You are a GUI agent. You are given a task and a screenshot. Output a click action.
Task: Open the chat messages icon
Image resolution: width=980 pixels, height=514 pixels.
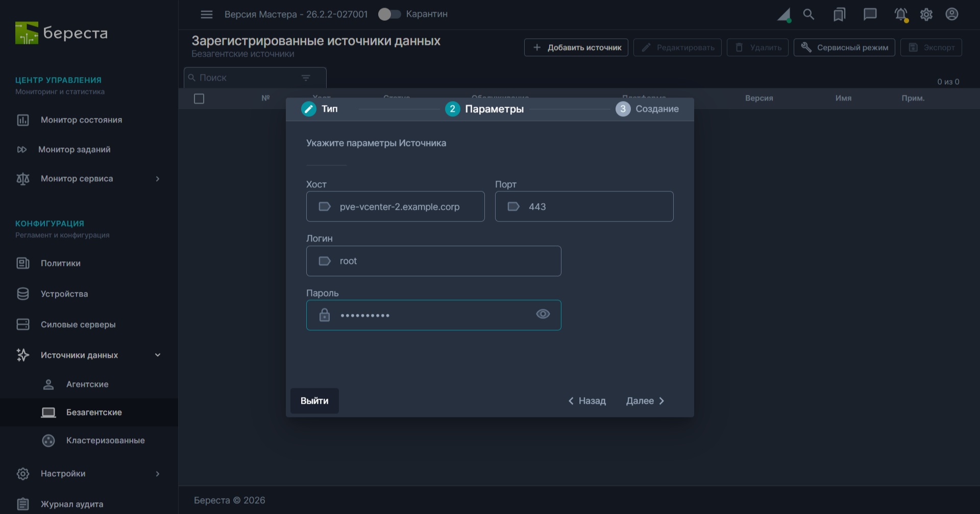(870, 14)
